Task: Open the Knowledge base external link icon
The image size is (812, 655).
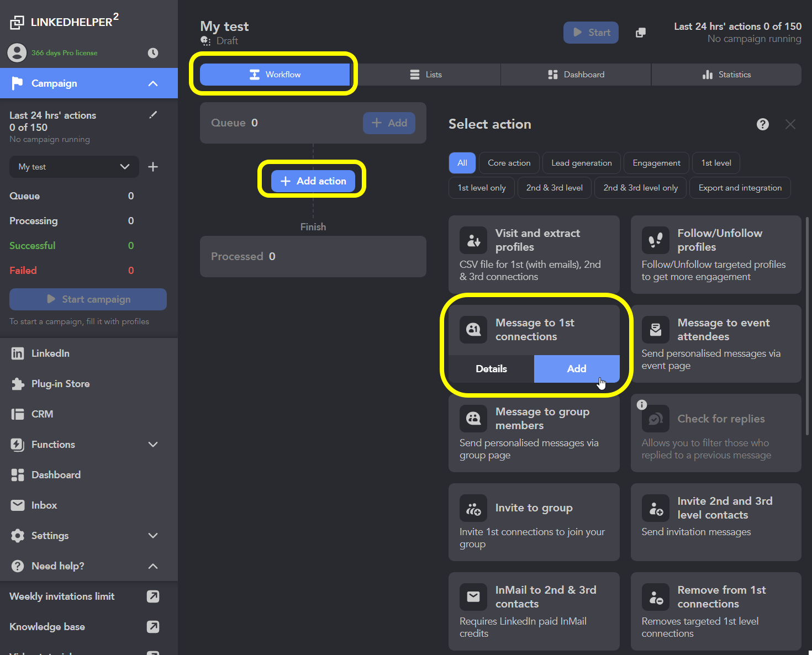Action: point(153,627)
